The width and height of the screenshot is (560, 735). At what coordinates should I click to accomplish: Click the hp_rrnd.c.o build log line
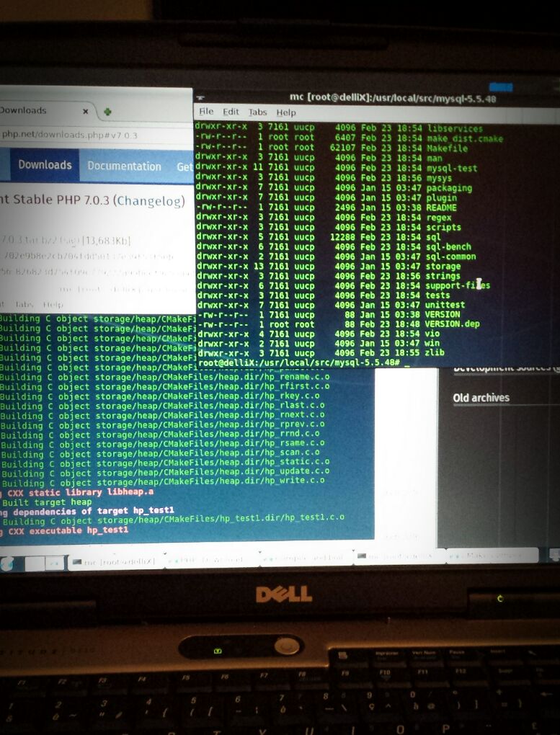click(160, 434)
